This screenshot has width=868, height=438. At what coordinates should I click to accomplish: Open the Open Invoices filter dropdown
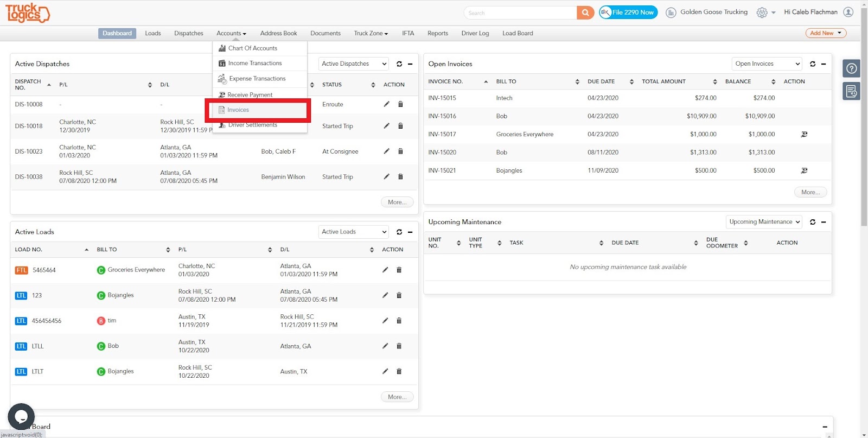(x=767, y=64)
